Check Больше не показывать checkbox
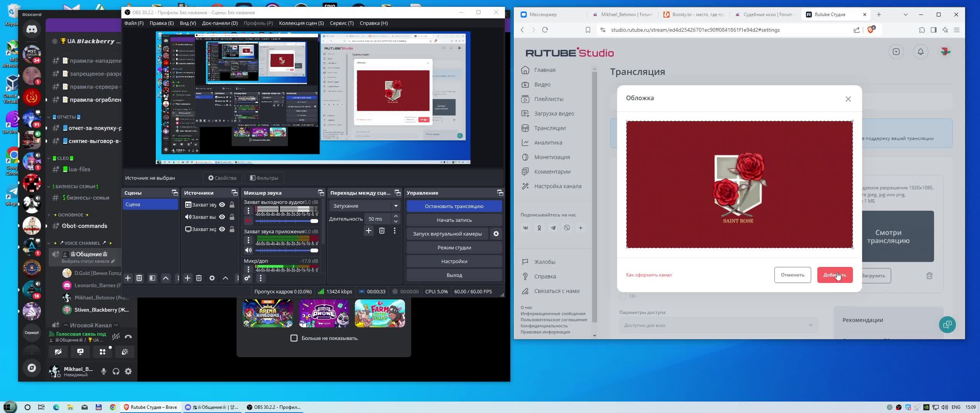 pyautogui.click(x=294, y=338)
